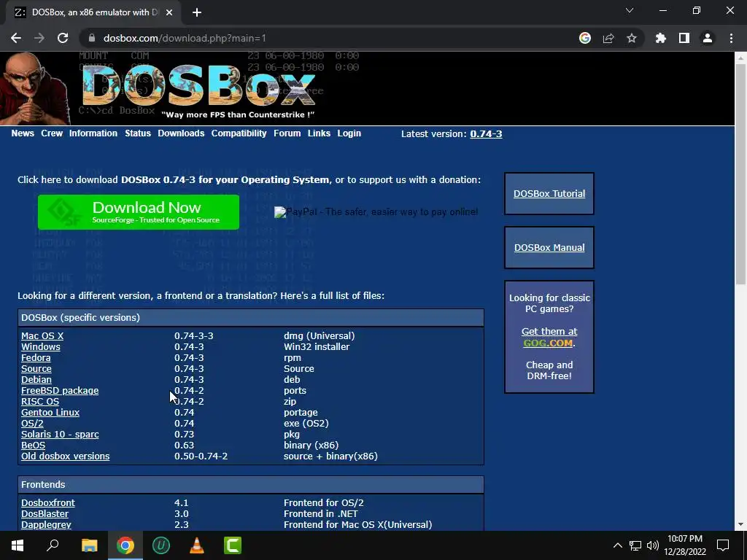Open the green U app in taskbar
The height and width of the screenshot is (560, 747).
point(161,545)
